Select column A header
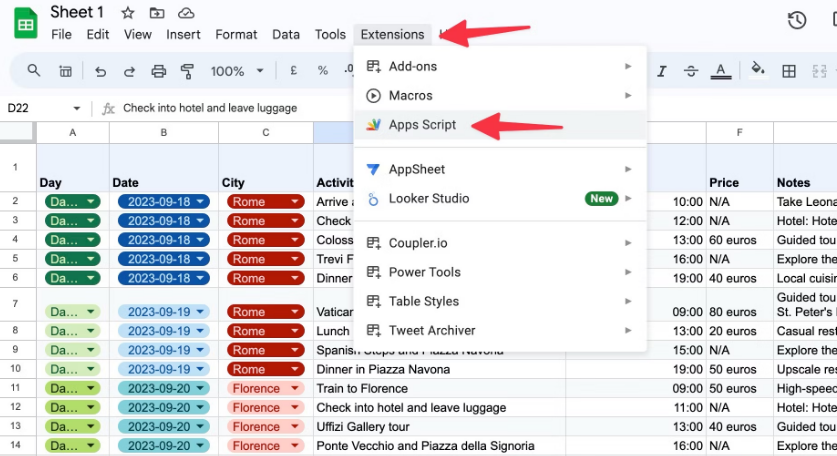The width and height of the screenshot is (837, 456). 73,132
